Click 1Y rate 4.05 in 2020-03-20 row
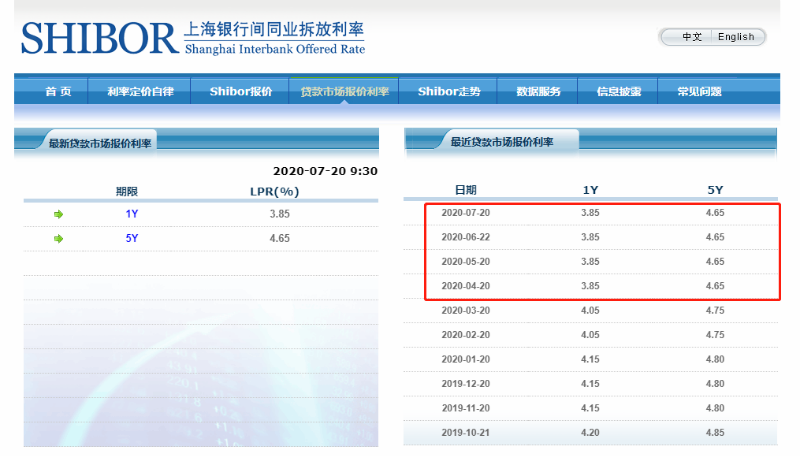This screenshot has height=456, width=800. 590,310
